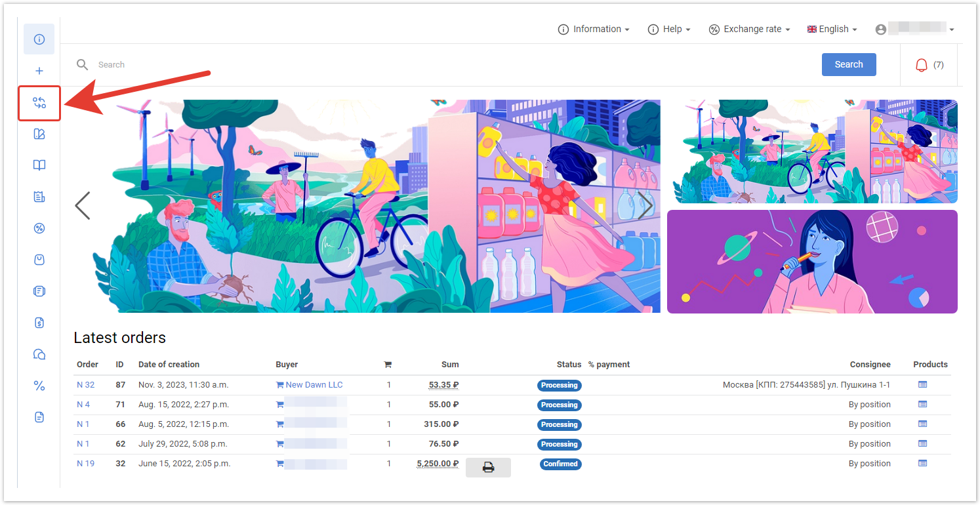980x505 pixels.
Task: View products icon for order N 4
Action: tap(923, 405)
